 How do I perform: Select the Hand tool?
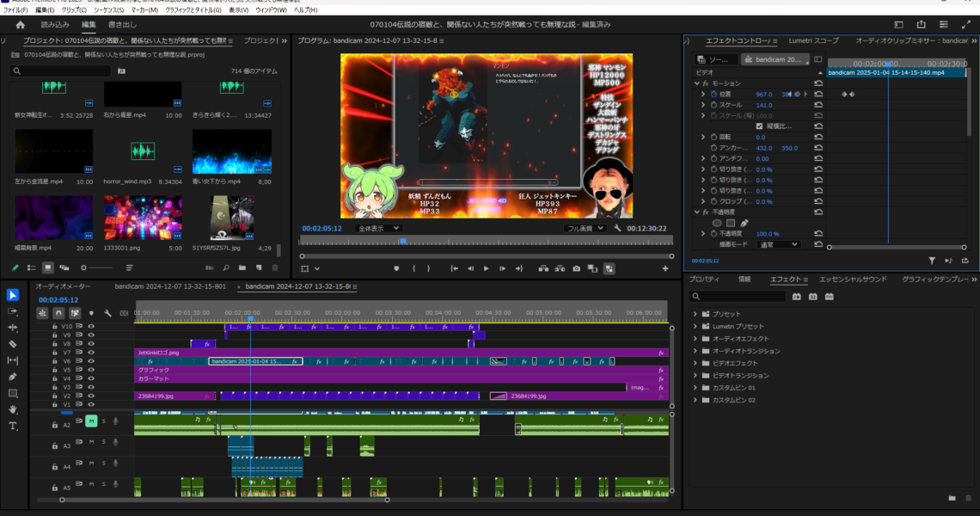coord(13,409)
